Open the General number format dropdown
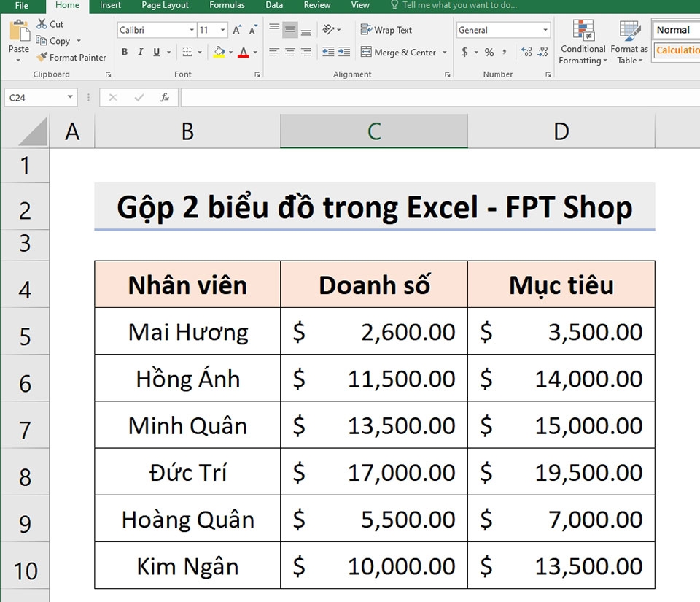The height and width of the screenshot is (602, 700). pyautogui.click(x=545, y=30)
